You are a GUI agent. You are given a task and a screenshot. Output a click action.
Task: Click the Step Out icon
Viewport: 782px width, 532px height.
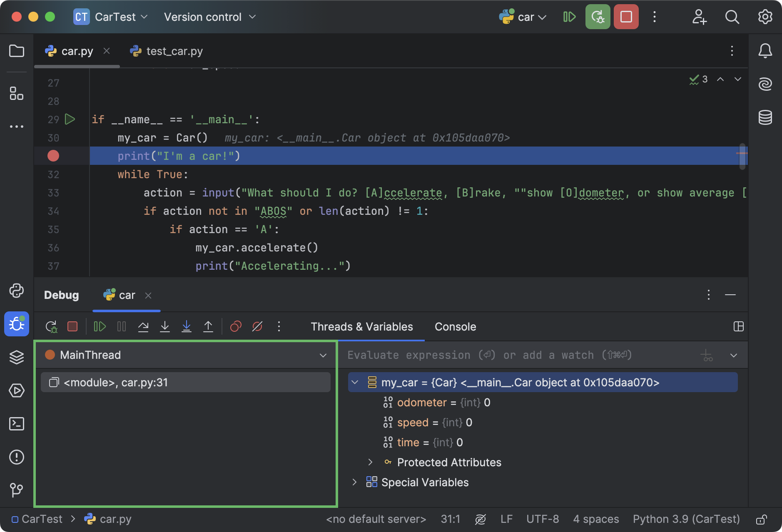tap(208, 326)
